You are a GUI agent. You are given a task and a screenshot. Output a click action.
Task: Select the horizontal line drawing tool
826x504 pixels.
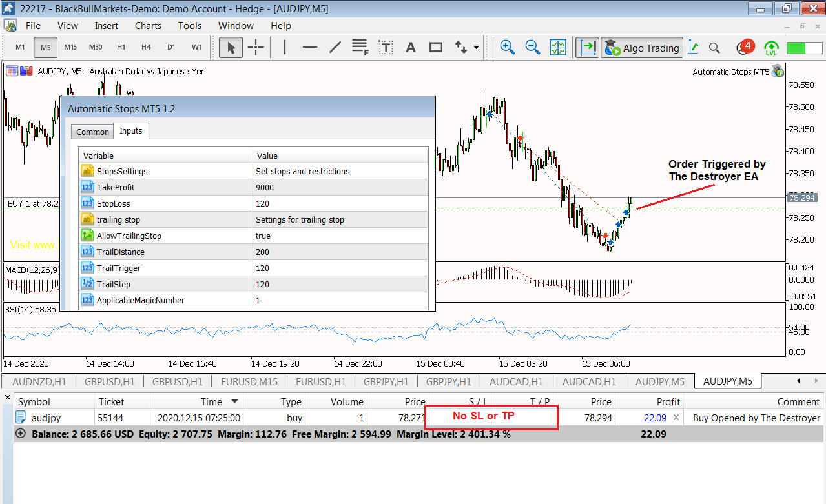[x=310, y=47]
